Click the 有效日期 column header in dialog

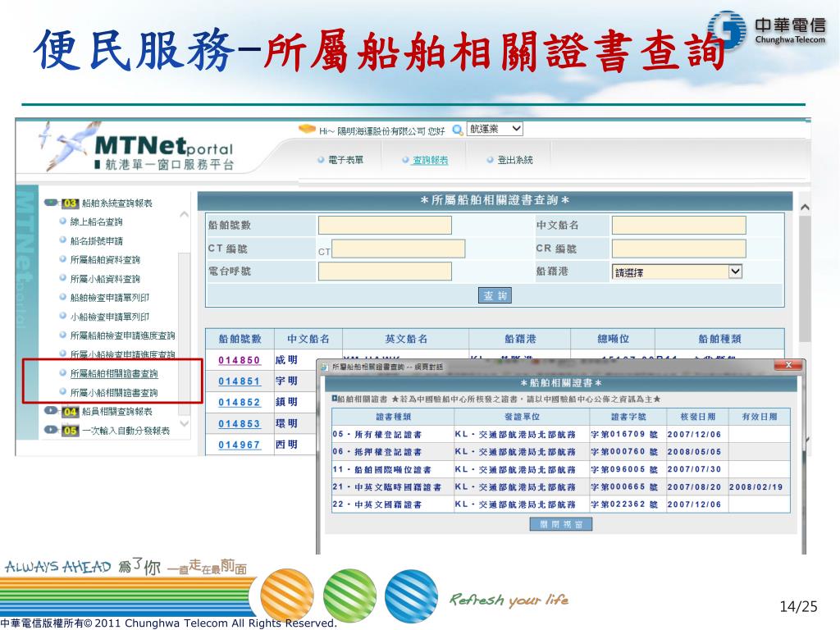pyautogui.click(x=759, y=417)
